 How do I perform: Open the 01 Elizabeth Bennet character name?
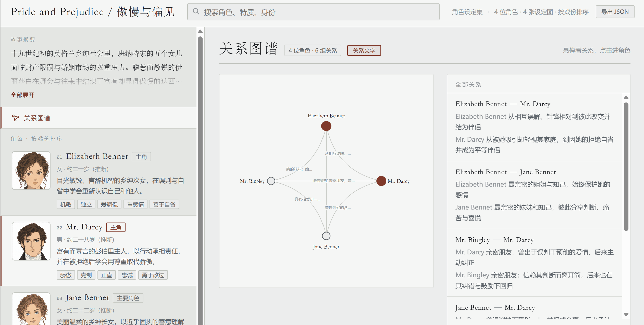click(97, 156)
